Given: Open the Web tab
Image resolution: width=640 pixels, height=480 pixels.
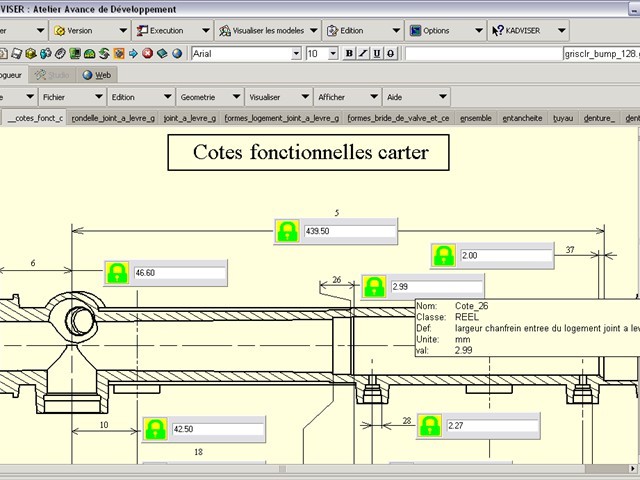Looking at the screenshot, I should pyautogui.click(x=97, y=75).
